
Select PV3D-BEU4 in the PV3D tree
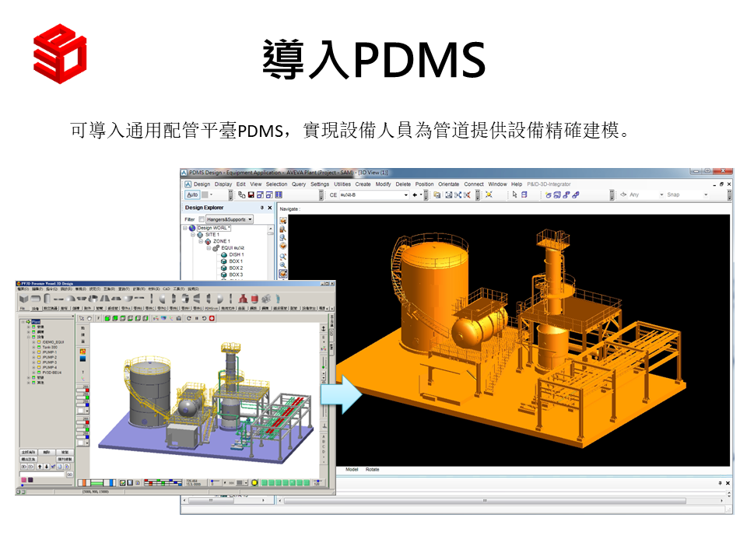pyautogui.click(x=52, y=373)
